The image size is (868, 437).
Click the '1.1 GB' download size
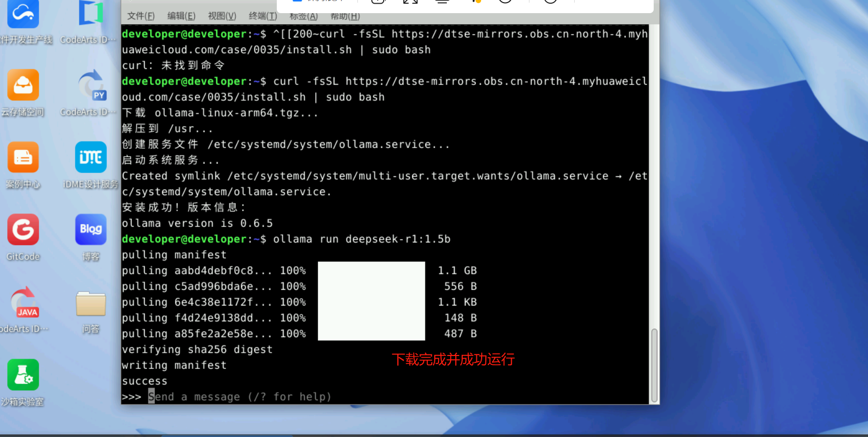[457, 270]
